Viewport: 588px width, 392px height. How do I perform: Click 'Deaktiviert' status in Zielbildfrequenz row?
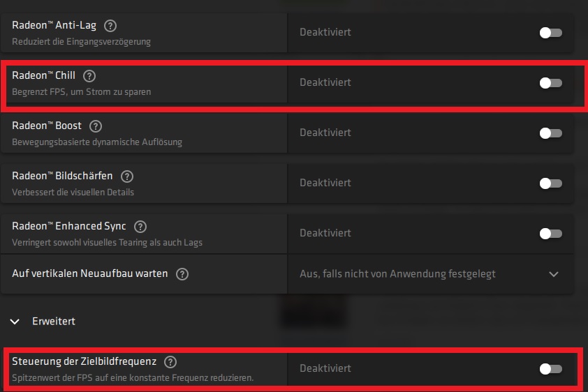click(x=325, y=368)
